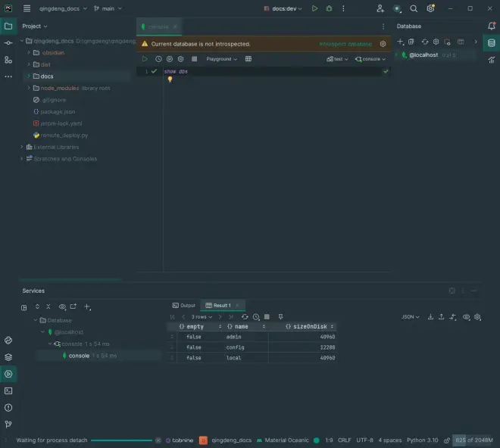The image size is (500, 448).
Task: Expand the dist folder
Action: tap(29, 64)
